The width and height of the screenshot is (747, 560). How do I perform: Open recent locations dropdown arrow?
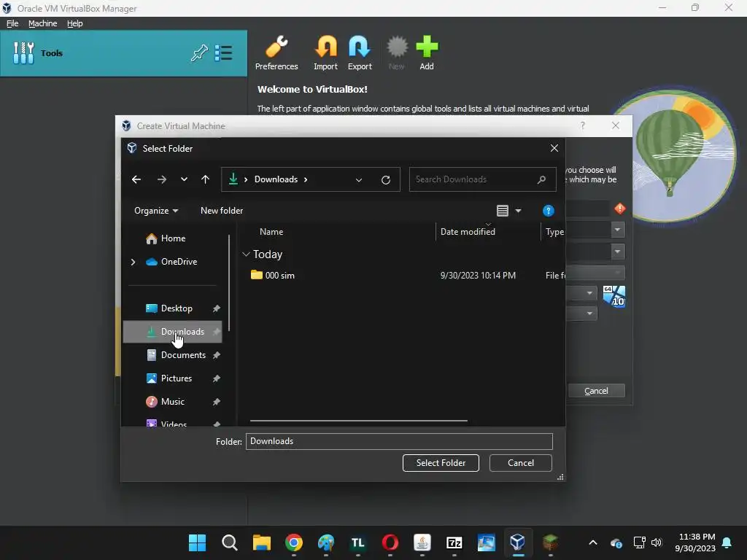click(184, 179)
